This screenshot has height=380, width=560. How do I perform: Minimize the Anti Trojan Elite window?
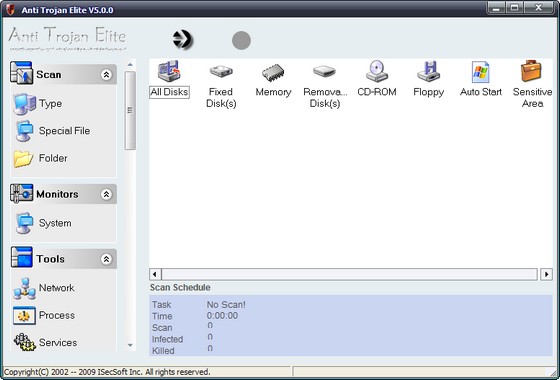tap(496, 8)
